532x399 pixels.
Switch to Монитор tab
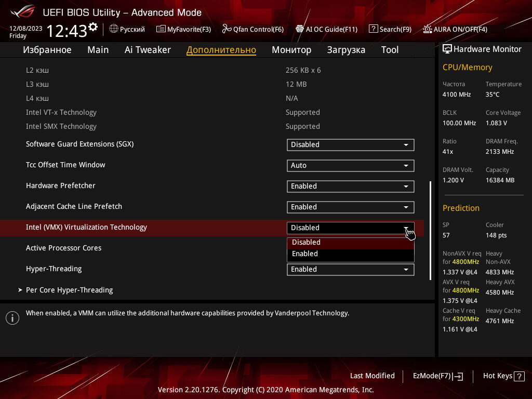291,50
